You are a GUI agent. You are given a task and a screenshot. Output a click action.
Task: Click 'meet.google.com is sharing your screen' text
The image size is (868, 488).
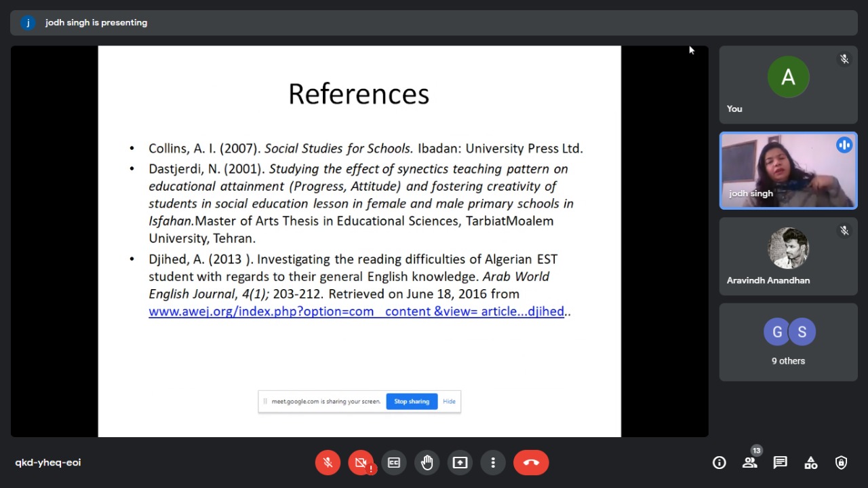[326, 401]
